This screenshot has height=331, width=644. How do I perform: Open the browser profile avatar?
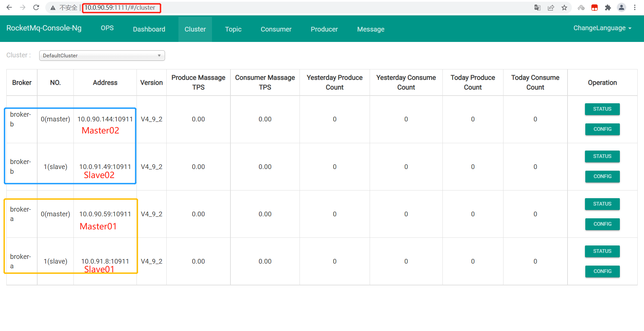click(622, 7)
